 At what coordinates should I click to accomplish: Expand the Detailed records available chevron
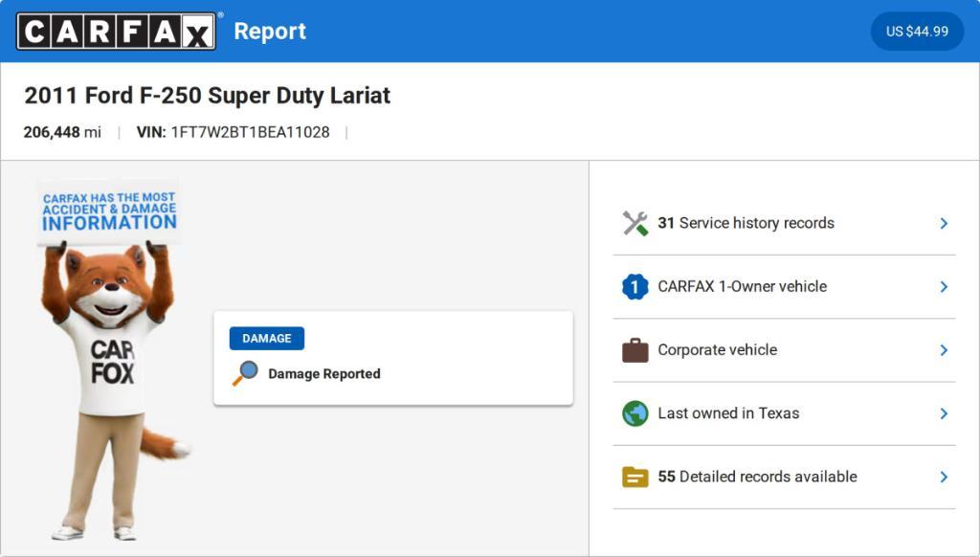pos(944,477)
